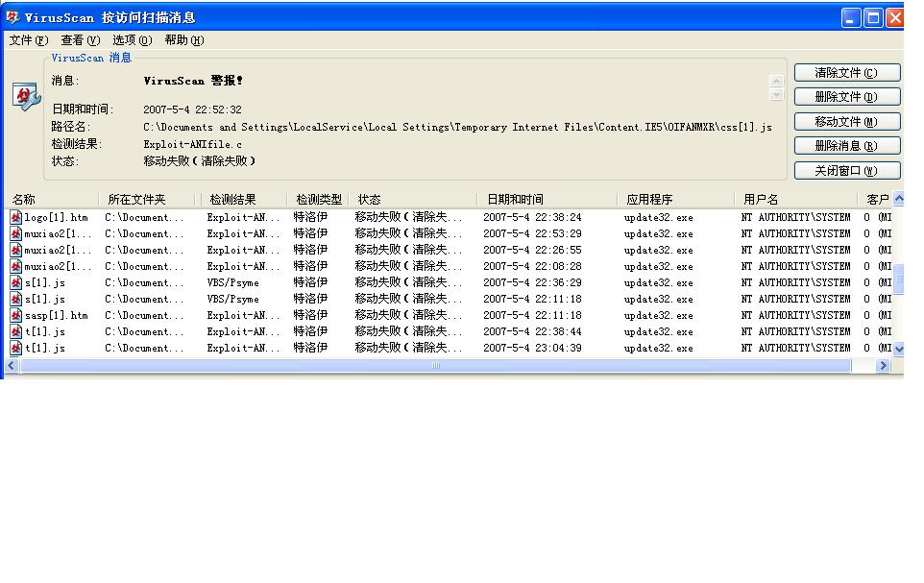Click VBS/Psyme result in row dated 22:11:18
This screenshot has width=924, height=583.
(232, 299)
